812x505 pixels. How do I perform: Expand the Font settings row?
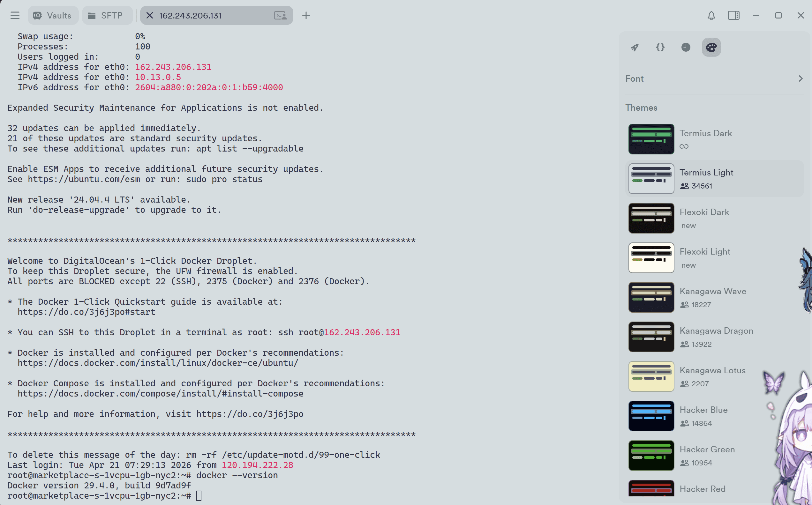coord(714,78)
